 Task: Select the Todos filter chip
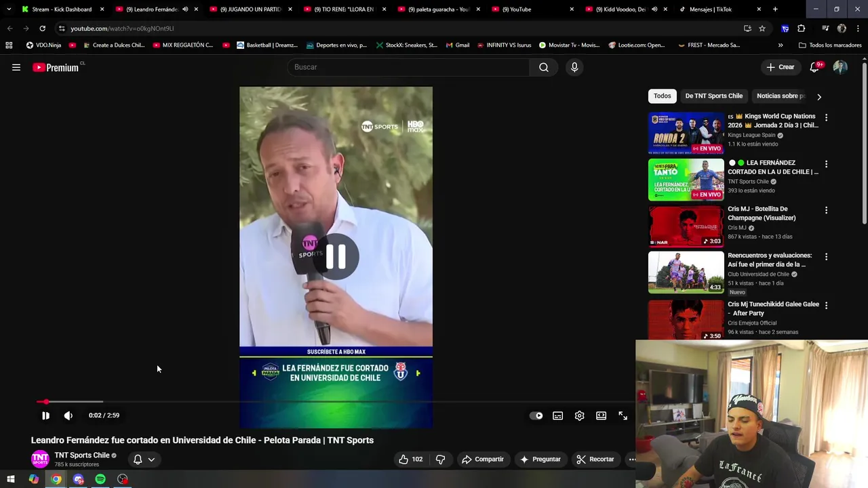coord(662,96)
